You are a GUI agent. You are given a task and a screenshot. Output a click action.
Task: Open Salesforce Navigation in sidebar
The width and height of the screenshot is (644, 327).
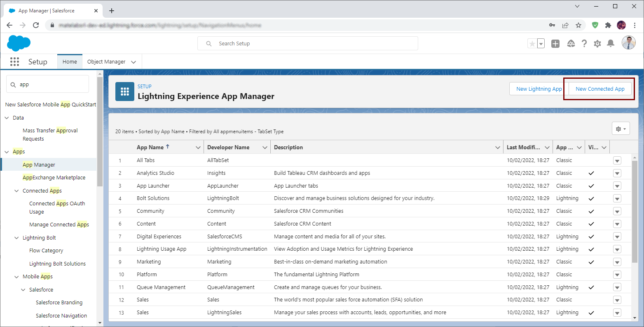[61, 316]
